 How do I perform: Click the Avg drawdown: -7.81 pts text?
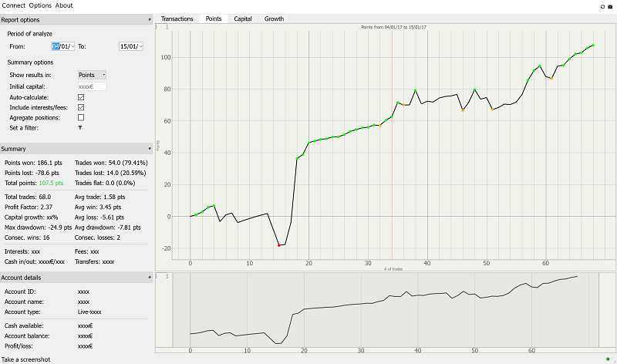coord(108,228)
